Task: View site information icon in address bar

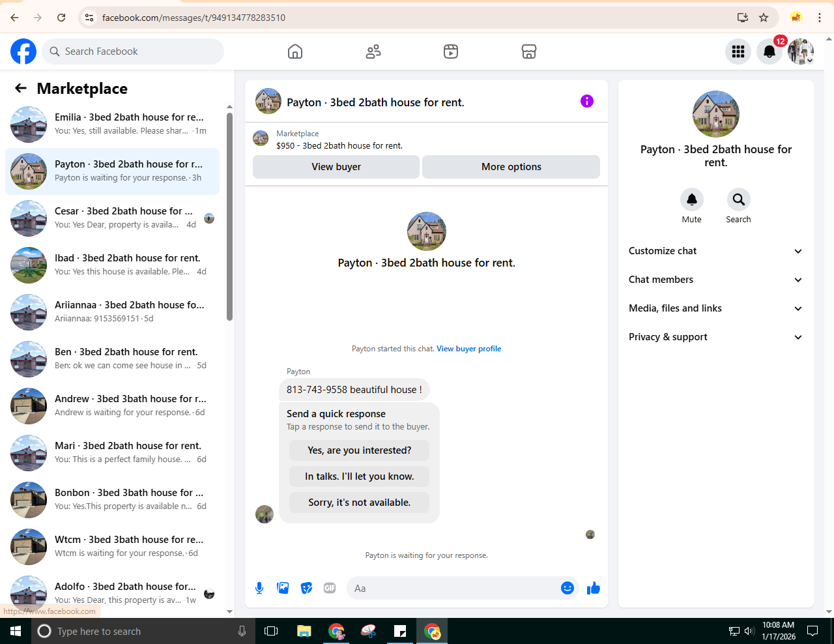Action: (x=89, y=18)
